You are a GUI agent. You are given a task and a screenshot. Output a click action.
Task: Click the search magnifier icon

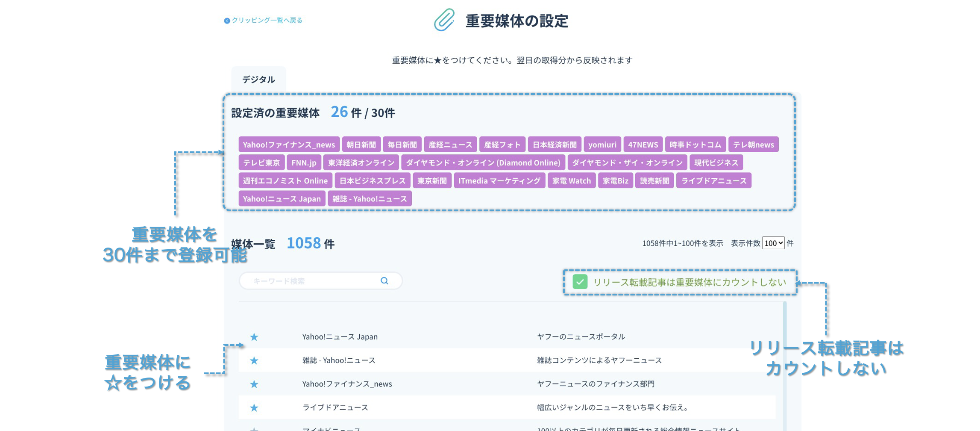tap(384, 281)
